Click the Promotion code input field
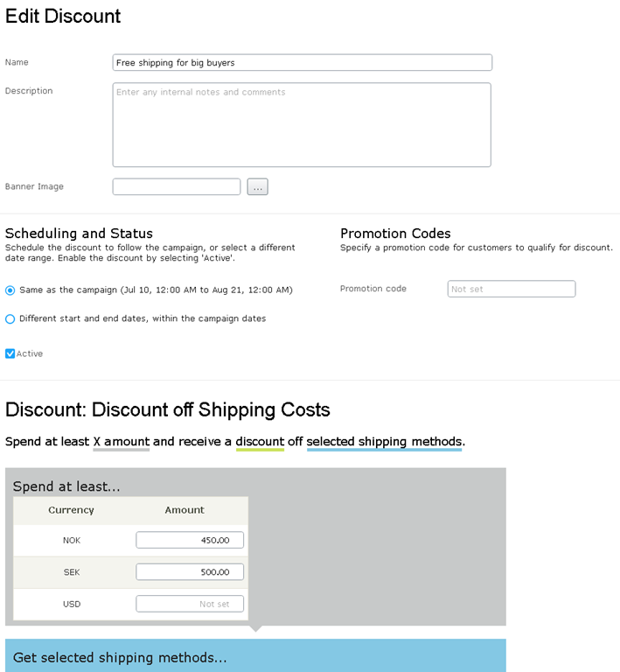 click(512, 289)
